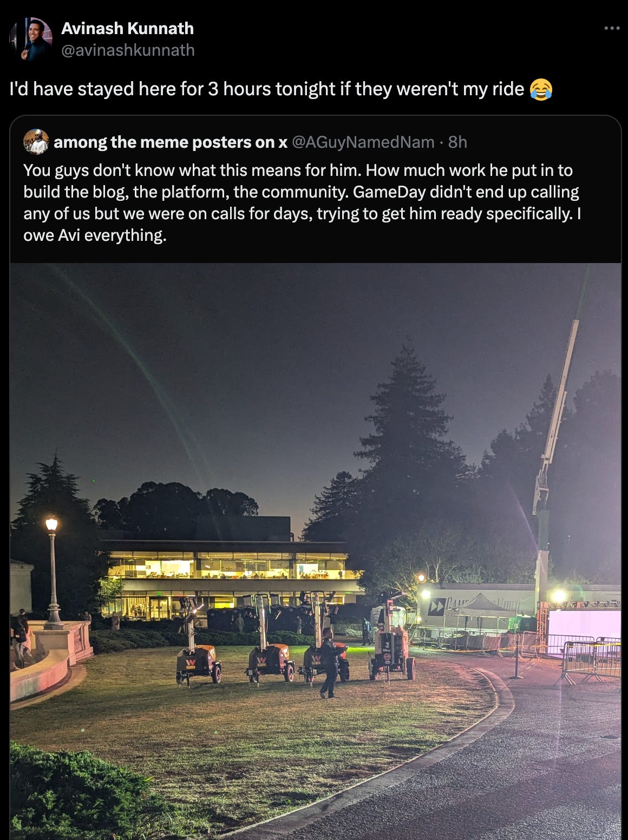Expand the night campus photo

[x=315, y=551]
